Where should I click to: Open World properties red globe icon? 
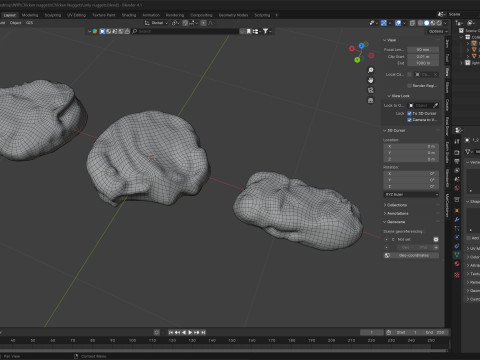click(457, 188)
